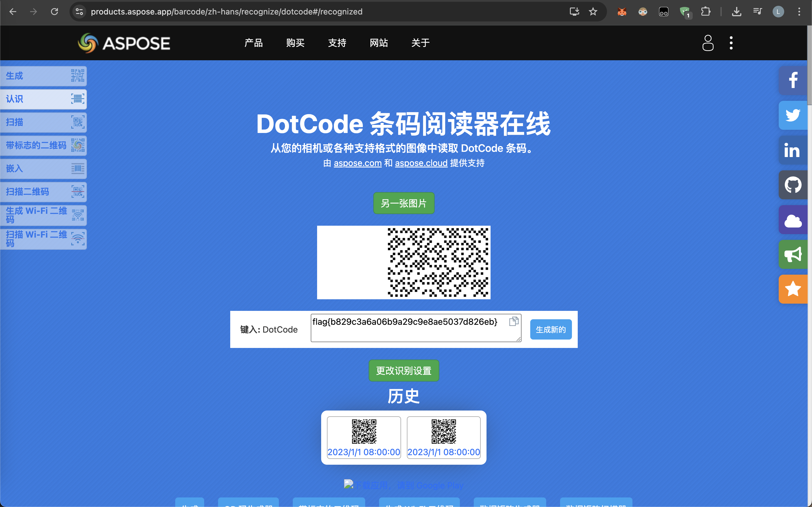Select 扫描 in the sidebar
Image resolution: width=812 pixels, height=507 pixels.
[43, 122]
